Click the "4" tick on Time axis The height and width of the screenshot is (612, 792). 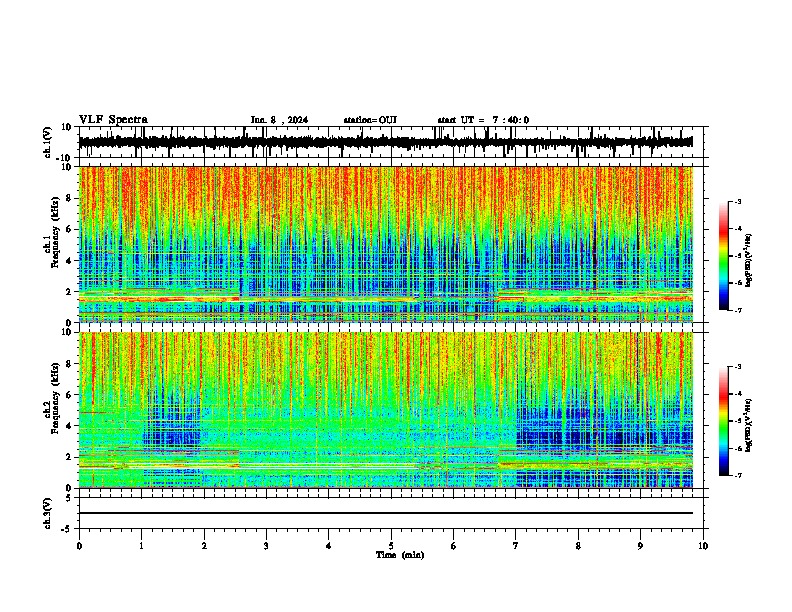click(329, 546)
